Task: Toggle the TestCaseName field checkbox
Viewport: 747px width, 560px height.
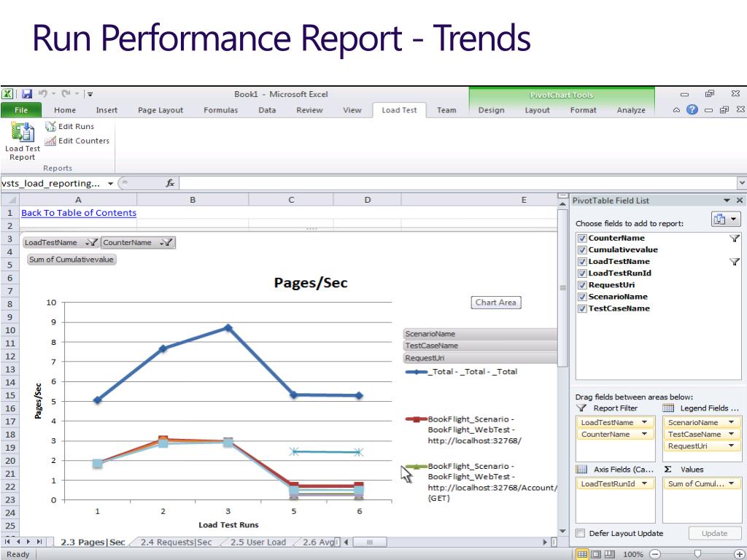Action: click(581, 308)
